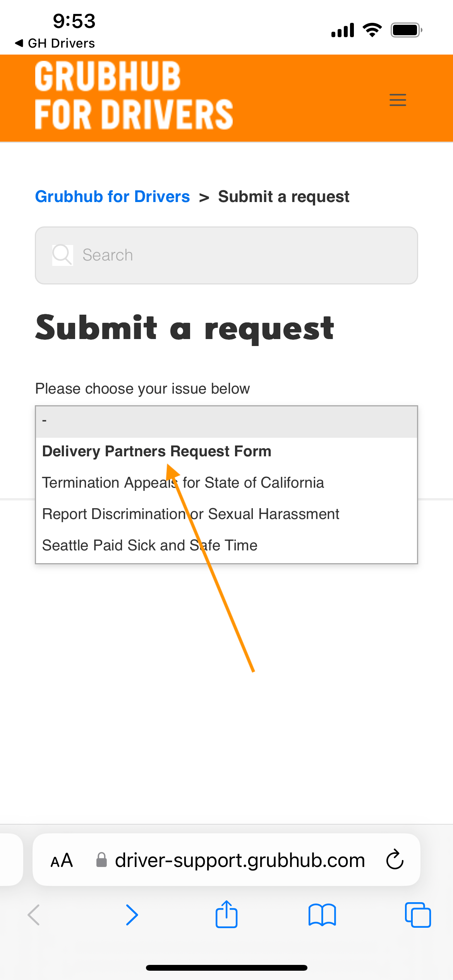Reload page with the refresh icon
Viewport: 453px width, 980px height.
(x=395, y=860)
